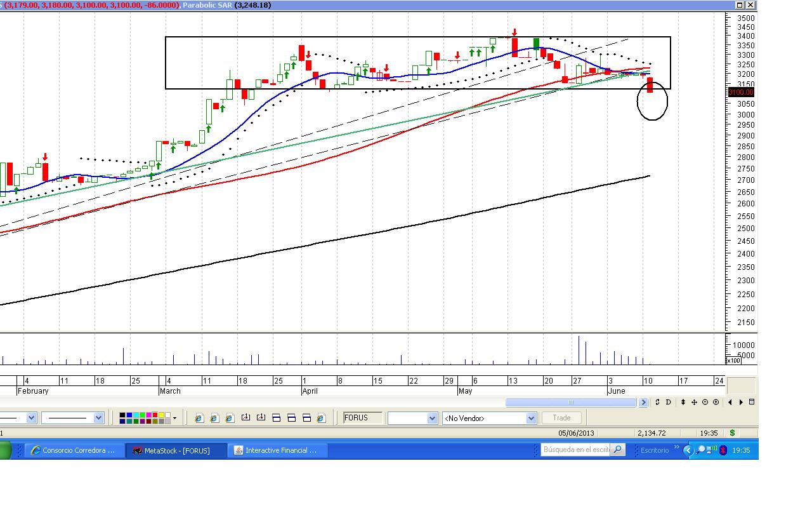Switch to Consorcio Corredora taskbar window
The width and height of the screenshot is (812, 508).
click(x=74, y=450)
